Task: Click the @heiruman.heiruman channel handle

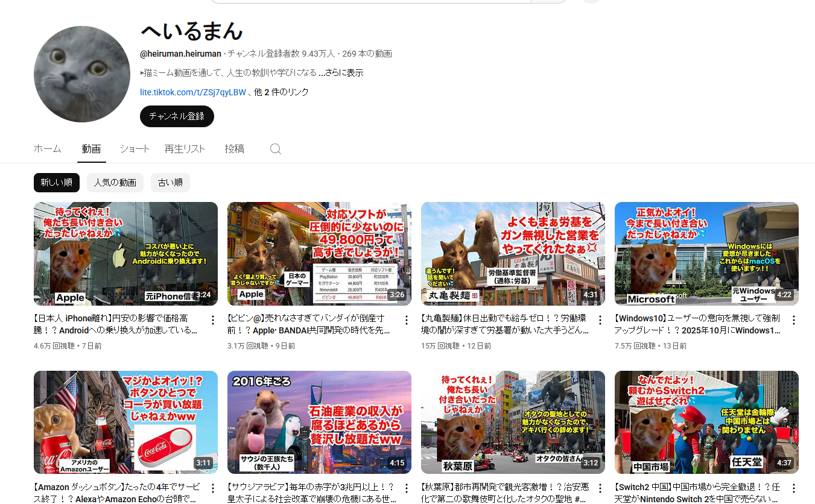Action: [x=180, y=54]
